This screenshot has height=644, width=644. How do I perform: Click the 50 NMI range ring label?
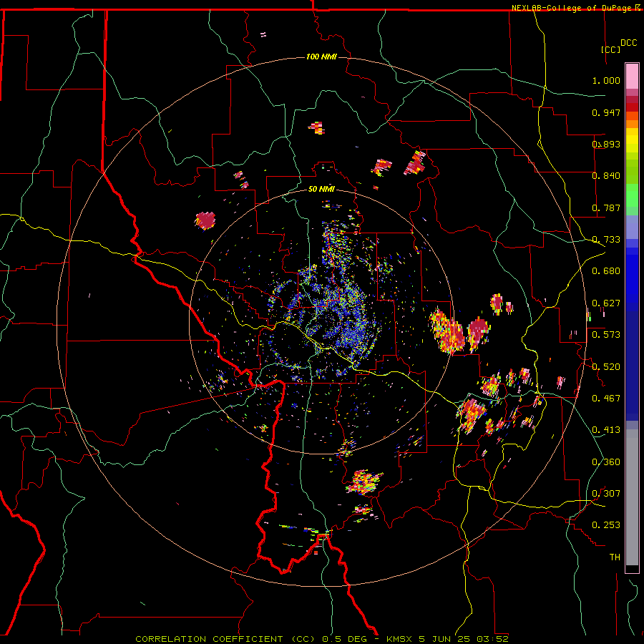(321, 189)
